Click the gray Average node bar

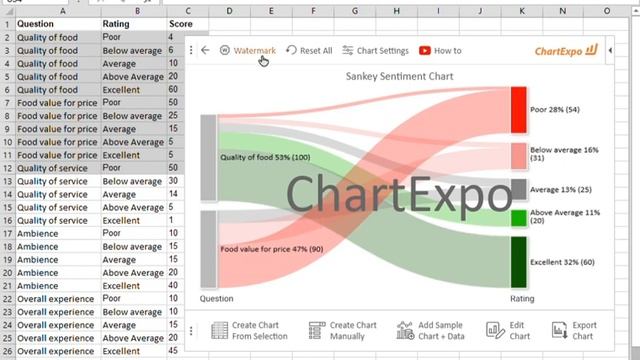click(x=518, y=189)
